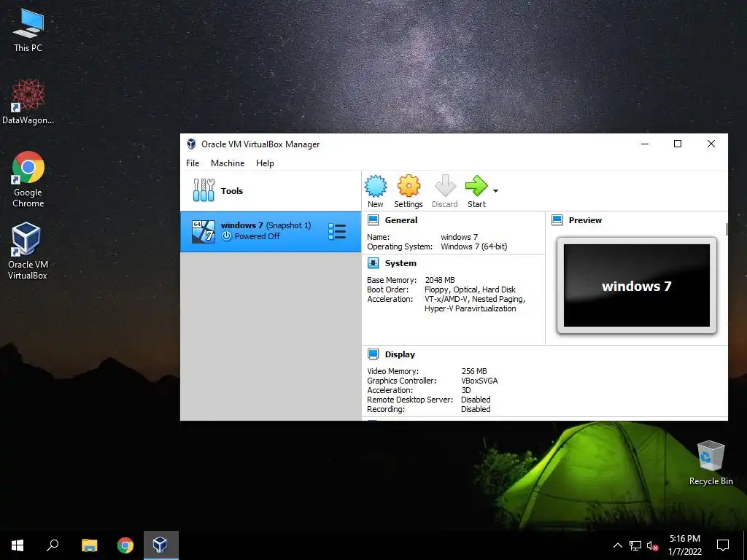Screen dimensions: 747x560
Task: Click the Tools label
Action: tap(232, 190)
